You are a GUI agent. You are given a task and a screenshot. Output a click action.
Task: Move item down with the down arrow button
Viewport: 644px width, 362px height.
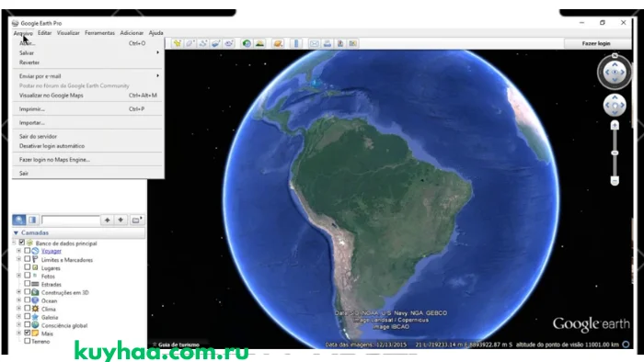click(x=121, y=221)
